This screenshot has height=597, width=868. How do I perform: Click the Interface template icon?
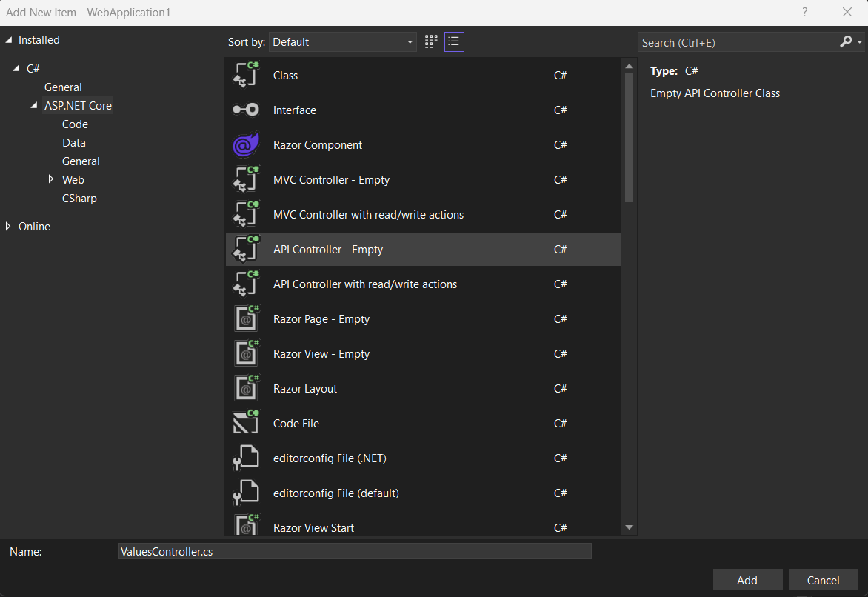[246, 110]
